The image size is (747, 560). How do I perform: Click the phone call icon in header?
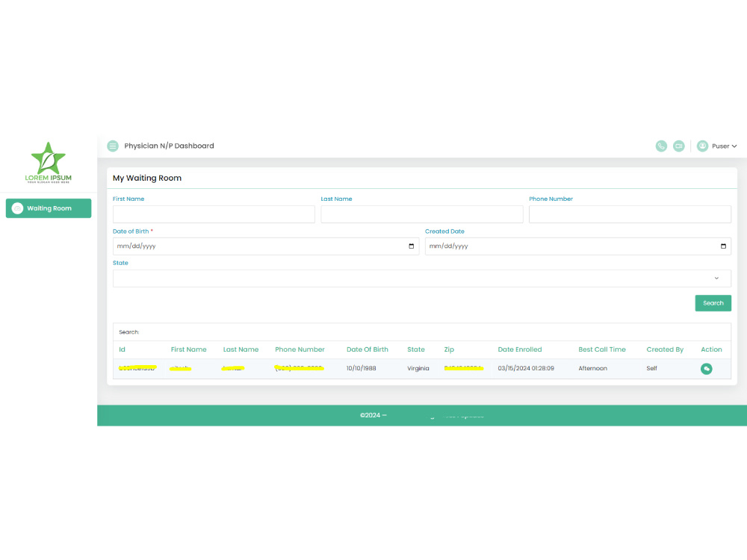pyautogui.click(x=661, y=146)
